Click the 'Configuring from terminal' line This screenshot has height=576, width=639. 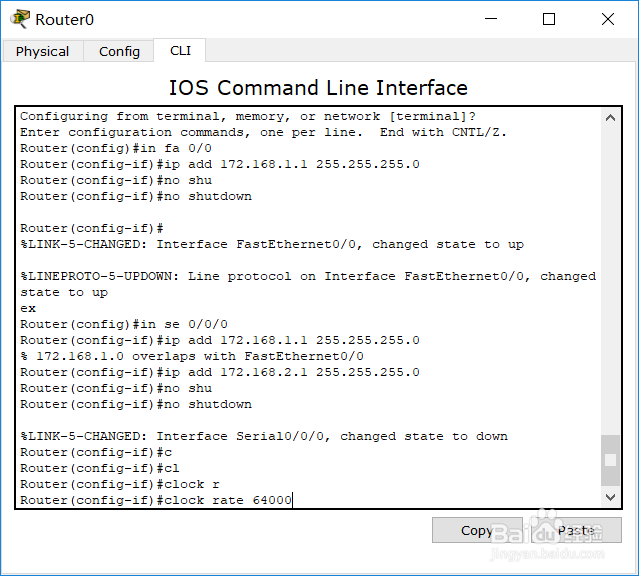(248, 116)
